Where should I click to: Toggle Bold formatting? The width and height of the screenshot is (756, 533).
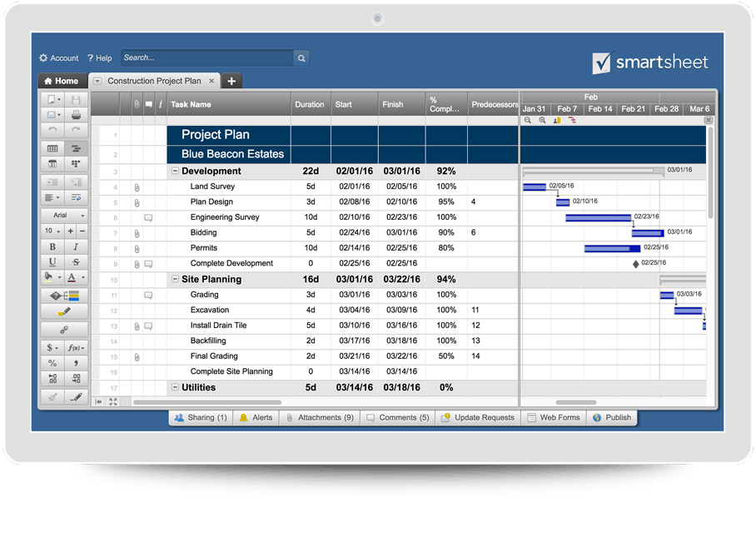[52, 247]
